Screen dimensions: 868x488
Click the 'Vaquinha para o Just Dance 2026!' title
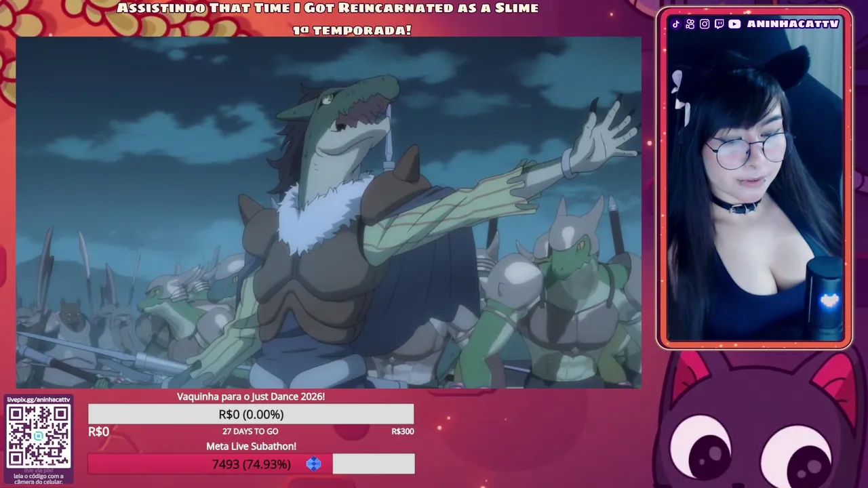click(251, 396)
